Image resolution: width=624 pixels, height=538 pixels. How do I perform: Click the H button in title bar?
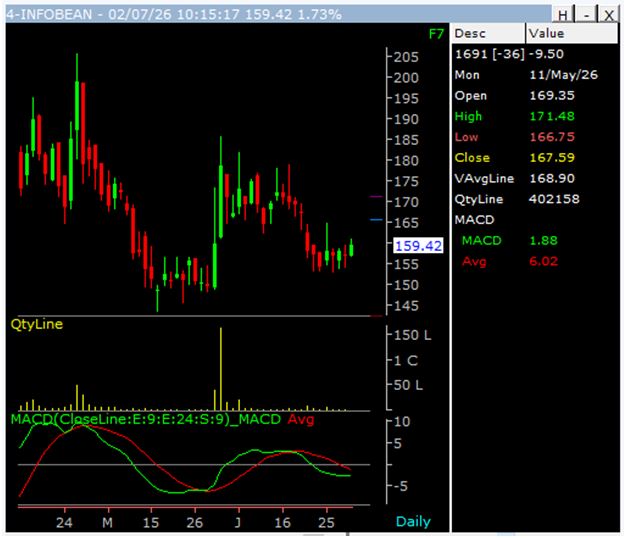pos(563,15)
